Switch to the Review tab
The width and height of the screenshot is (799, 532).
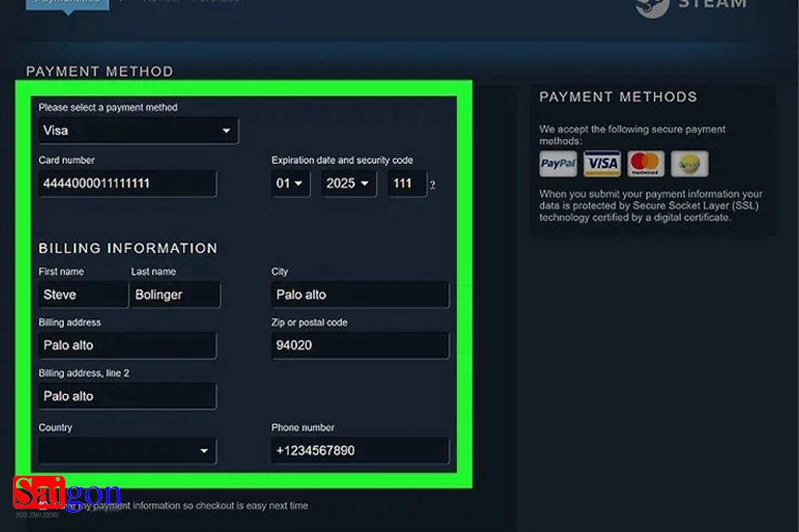click(x=161, y=2)
